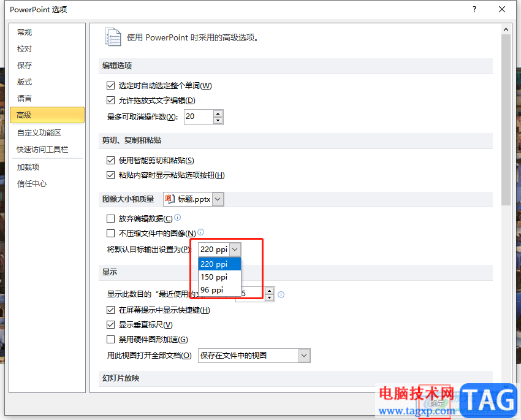This screenshot has height=420, width=521.
Task: Toggle 粘贴内容时显示粘贴选项按钮 checkbox
Action: [111, 175]
